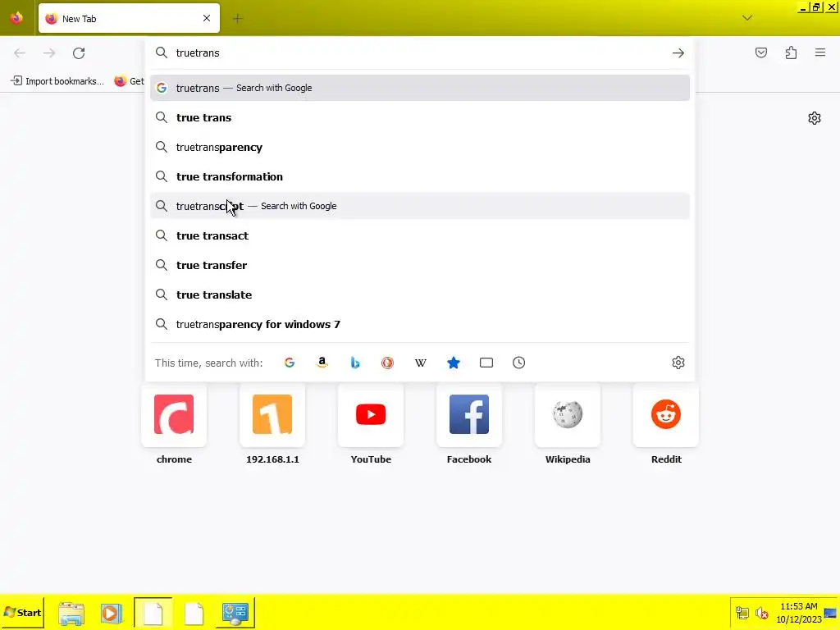Choose the true trans suggestion
840x630 pixels.
[x=420, y=117]
